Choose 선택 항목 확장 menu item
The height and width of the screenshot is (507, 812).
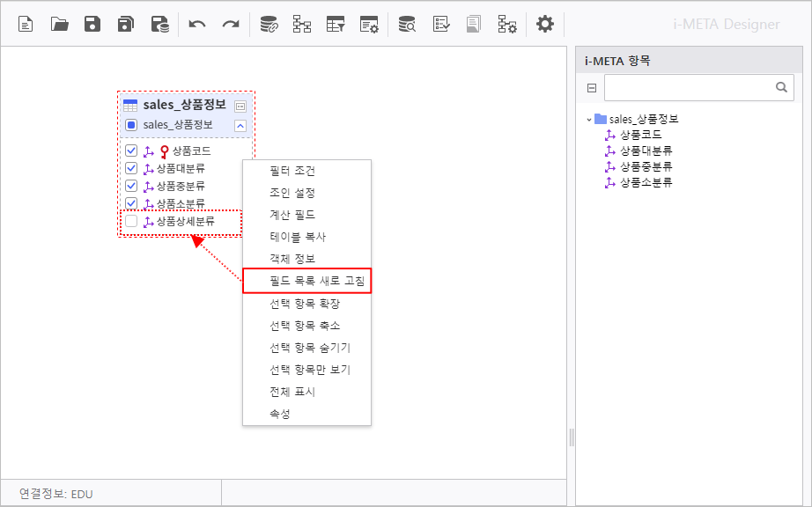coord(306,304)
